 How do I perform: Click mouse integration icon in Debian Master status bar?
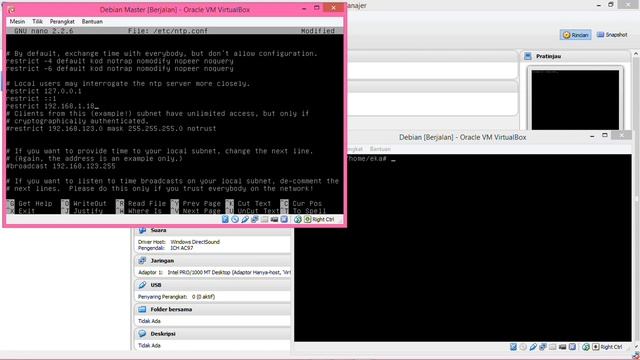tap(298, 219)
